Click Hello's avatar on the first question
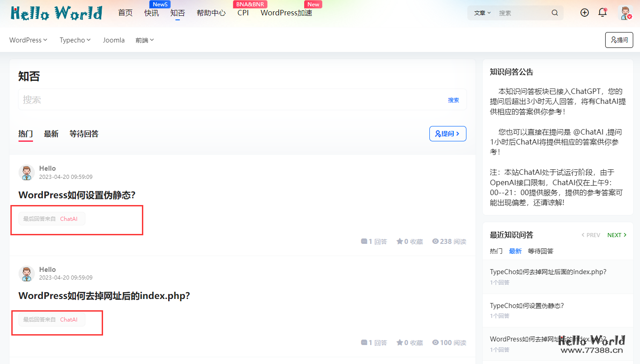Viewport: 640px width, 364px height. (x=26, y=173)
